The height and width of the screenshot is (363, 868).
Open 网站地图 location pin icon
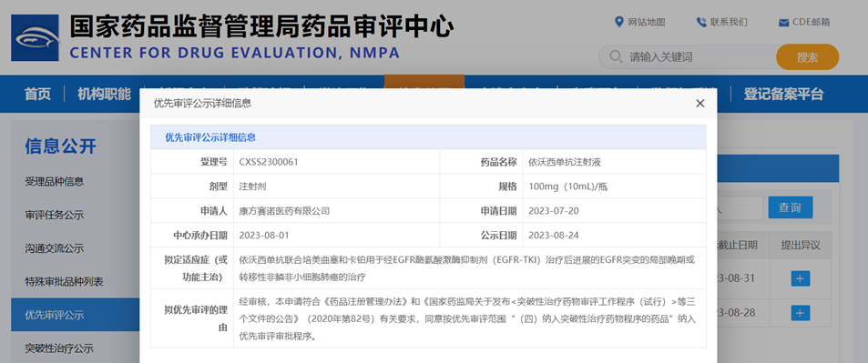(619, 22)
